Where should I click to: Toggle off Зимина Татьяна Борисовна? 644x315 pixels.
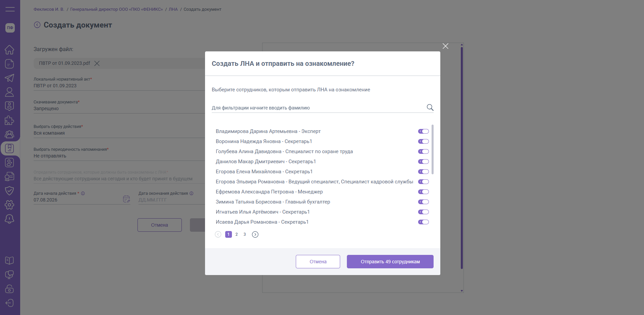coord(423,202)
